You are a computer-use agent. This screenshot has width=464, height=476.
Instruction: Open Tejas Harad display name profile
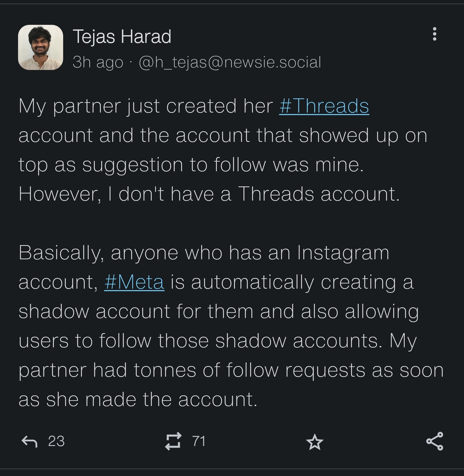click(122, 36)
